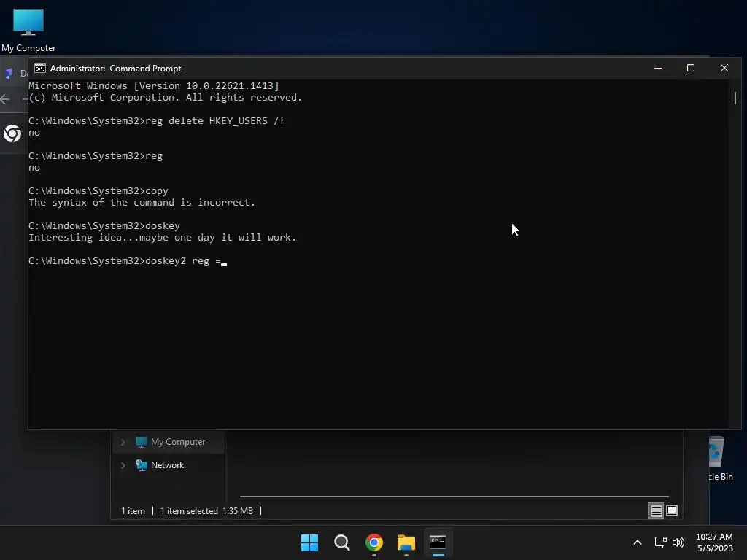Click the 'C:\Windows\System32>doskey' line
Screen dimensions: 747x560
pyautogui.click(x=104, y=226)
